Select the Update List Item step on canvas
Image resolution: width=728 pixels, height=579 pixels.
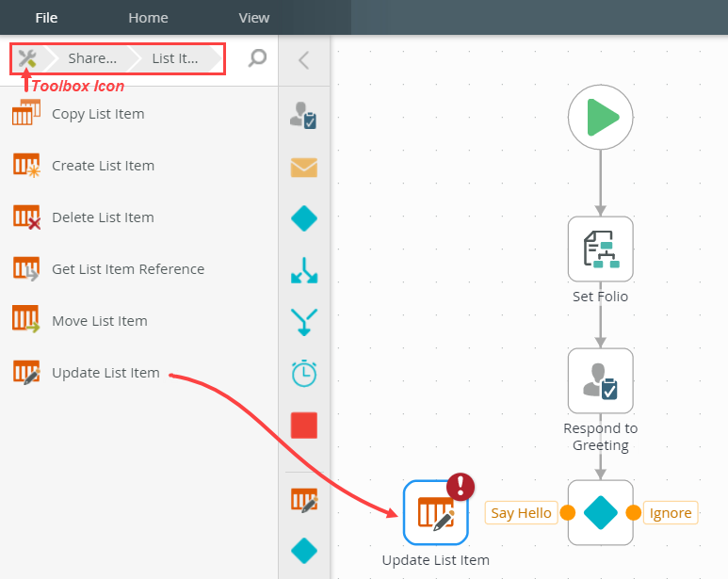435,512
